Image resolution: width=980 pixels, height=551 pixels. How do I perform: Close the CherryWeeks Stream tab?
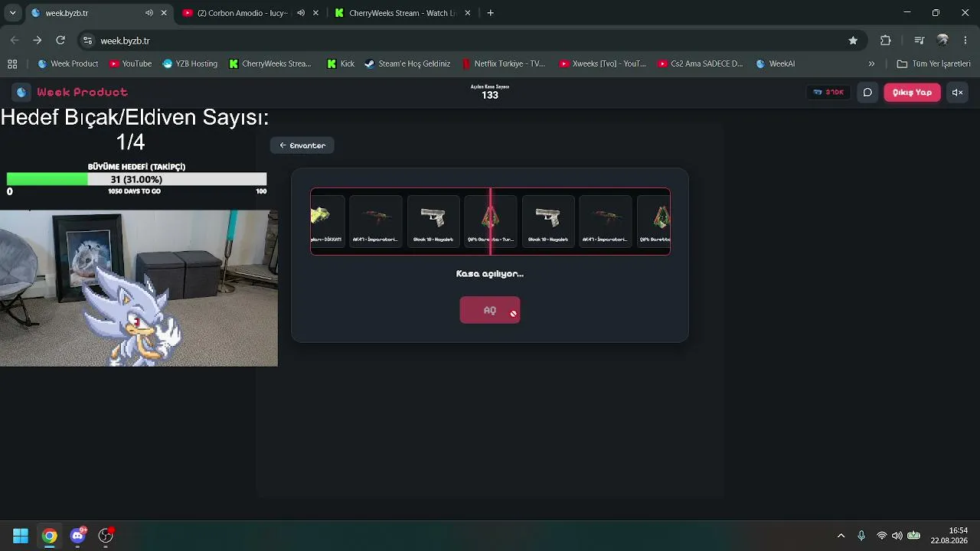[467, 13]
